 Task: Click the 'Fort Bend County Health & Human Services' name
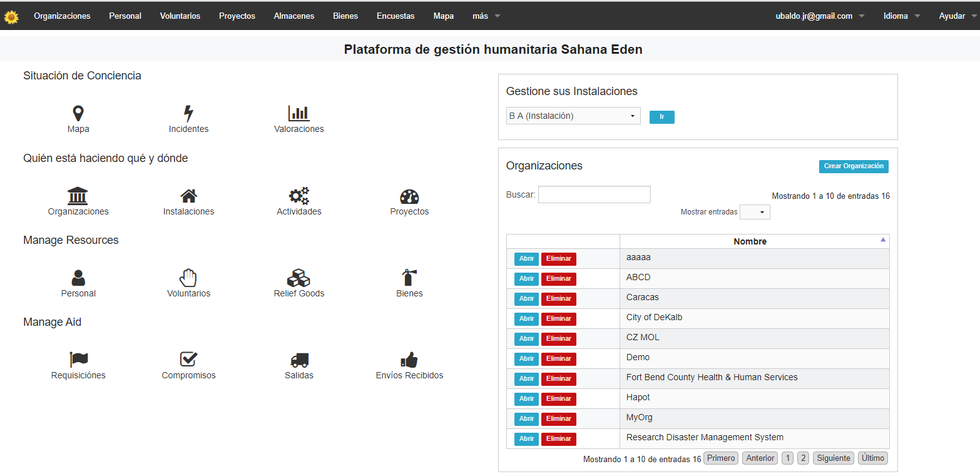pyautogui.click(x=712, y=377)
